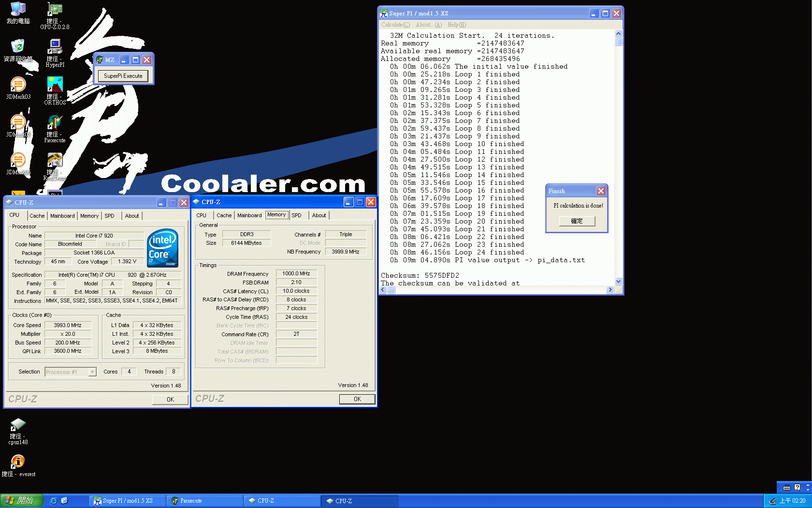Screen dimensions: 812x508
Task: Open the 3DMark03 desktop shortcut
Action: [x=18, y=88]
